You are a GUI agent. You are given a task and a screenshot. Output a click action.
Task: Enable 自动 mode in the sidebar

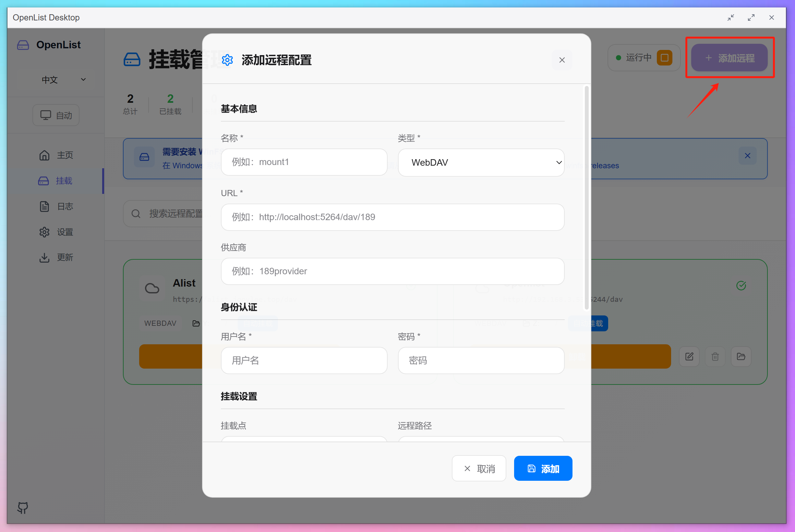point(56,115)
